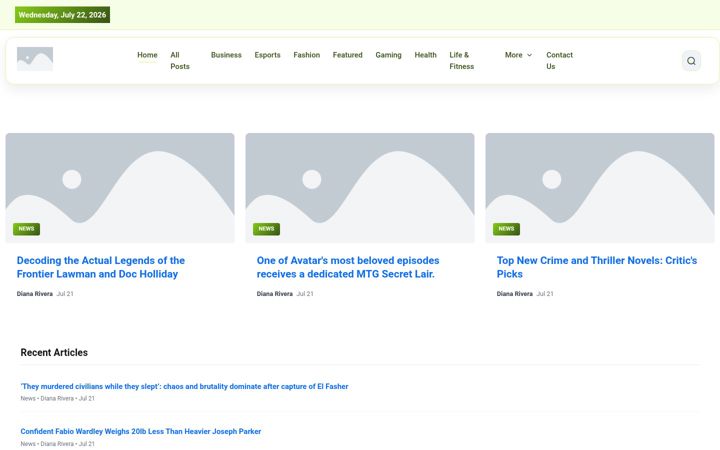Read the Avatar MTG Secret Lair article

(348, 267)
